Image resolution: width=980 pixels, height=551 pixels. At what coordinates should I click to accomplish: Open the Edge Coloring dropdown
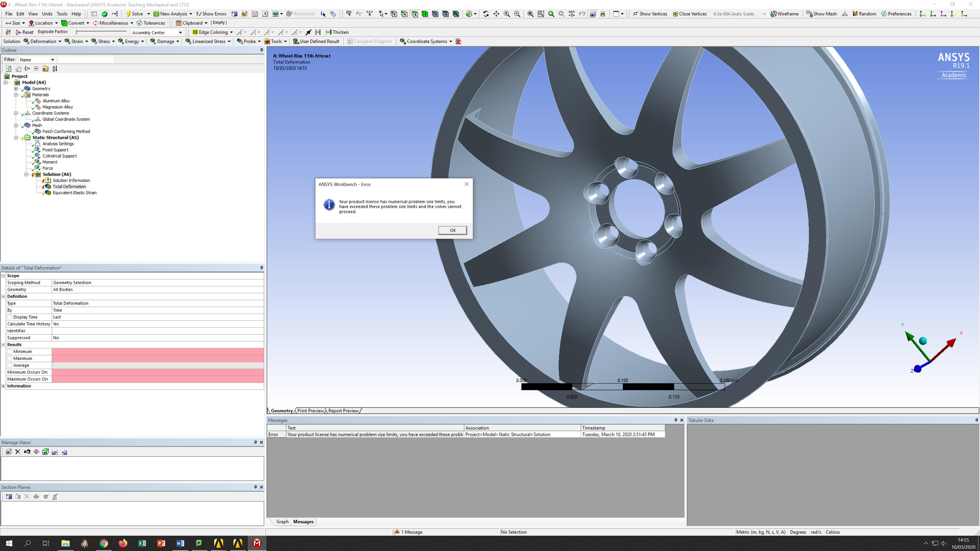212,32
